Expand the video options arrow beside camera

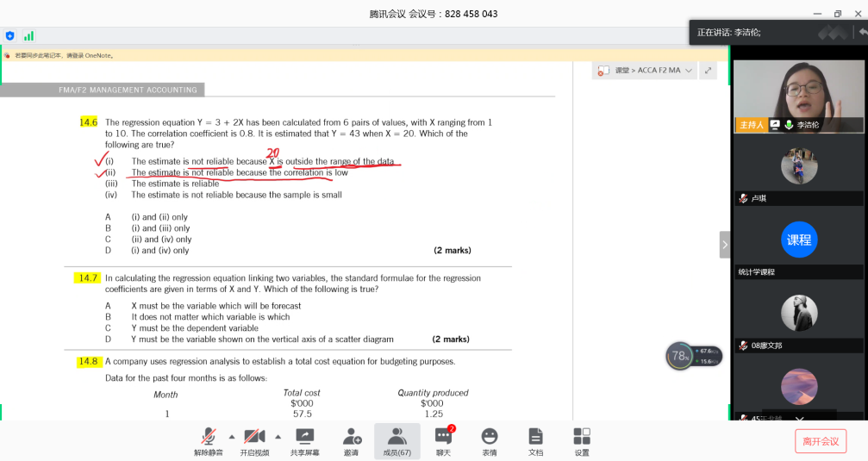pos(278,436)
